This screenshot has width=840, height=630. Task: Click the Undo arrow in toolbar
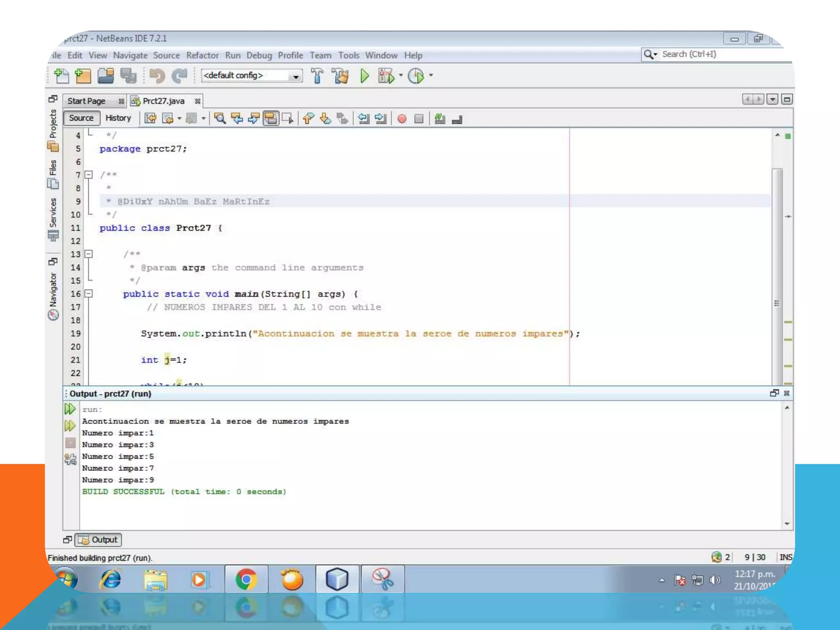click(x=157, y=76)
